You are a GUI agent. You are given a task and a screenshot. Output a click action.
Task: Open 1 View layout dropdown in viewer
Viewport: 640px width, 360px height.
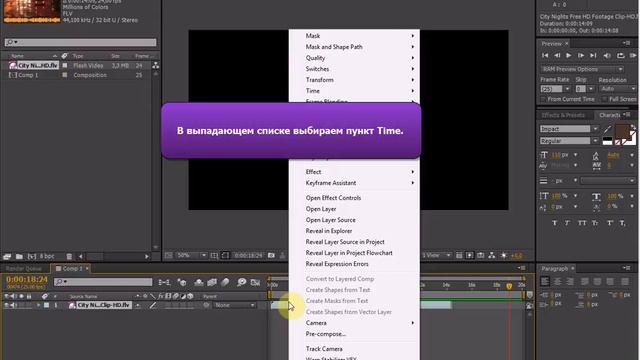click(x=436, y=256)
